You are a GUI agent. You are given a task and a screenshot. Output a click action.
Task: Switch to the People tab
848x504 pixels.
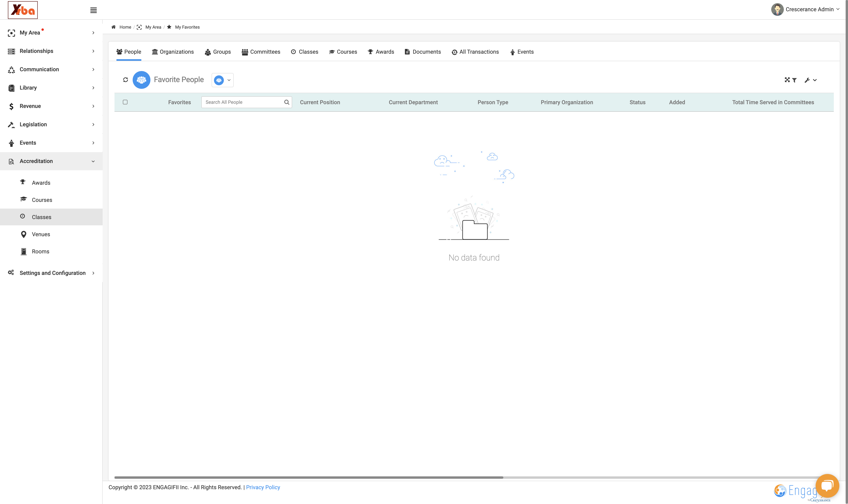click(129, 52)
